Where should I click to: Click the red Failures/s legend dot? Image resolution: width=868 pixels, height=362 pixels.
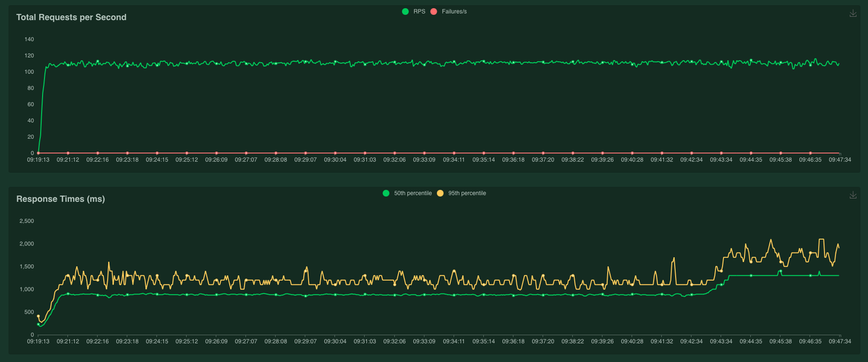tap(433, 11)
